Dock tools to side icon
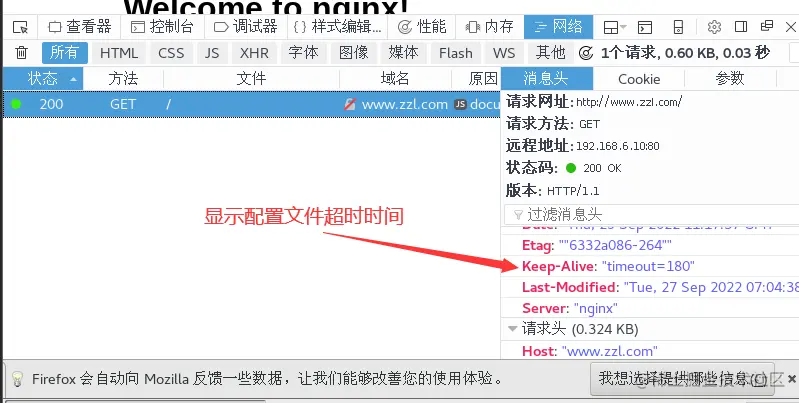Viewport: 799px width, 403px height. (x=741, y=26)
